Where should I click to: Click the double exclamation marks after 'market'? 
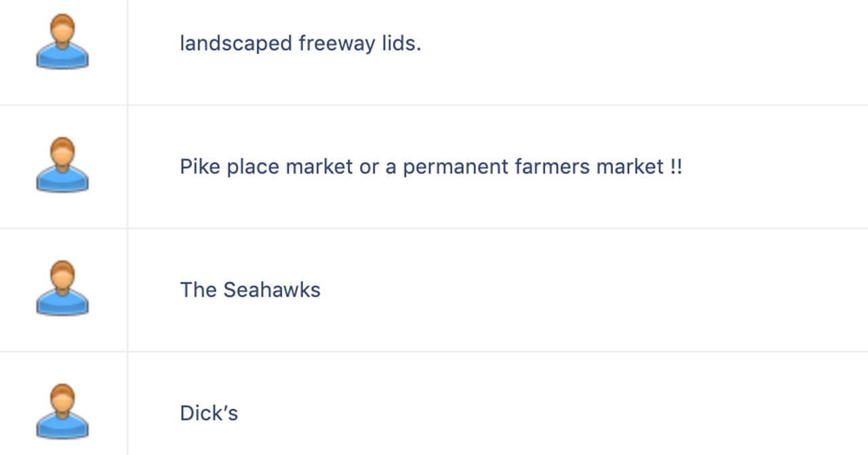coord(675,167)
